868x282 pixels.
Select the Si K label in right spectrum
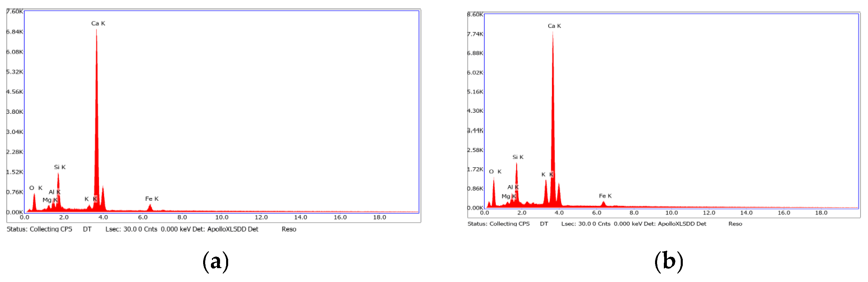coord(518,157)
